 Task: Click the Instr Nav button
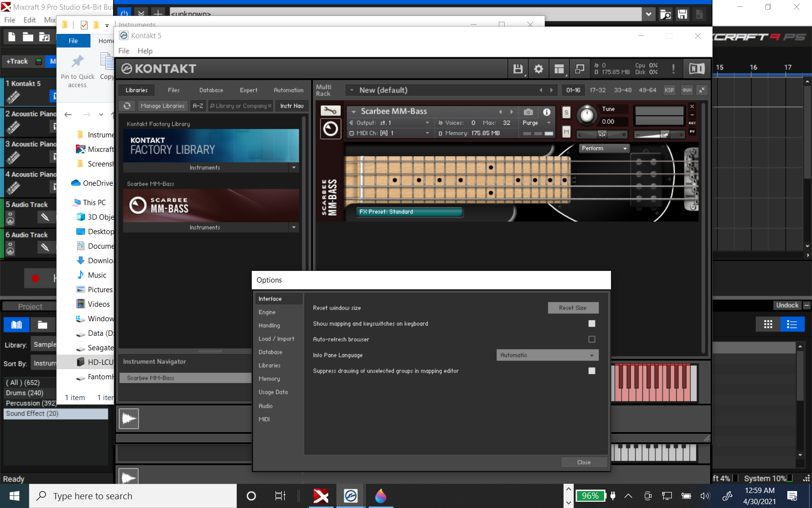pyautogui.click(x=292, y=106)
